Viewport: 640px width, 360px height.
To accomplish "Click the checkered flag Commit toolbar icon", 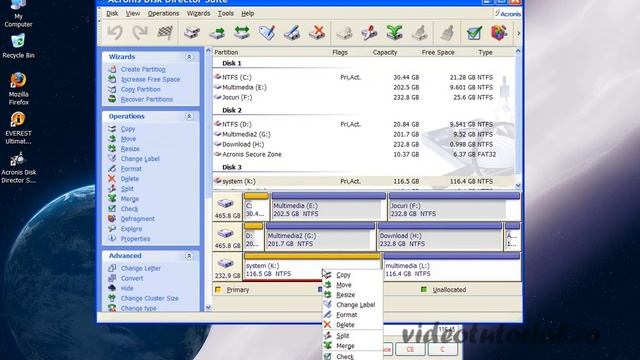I will pos(165,33).
